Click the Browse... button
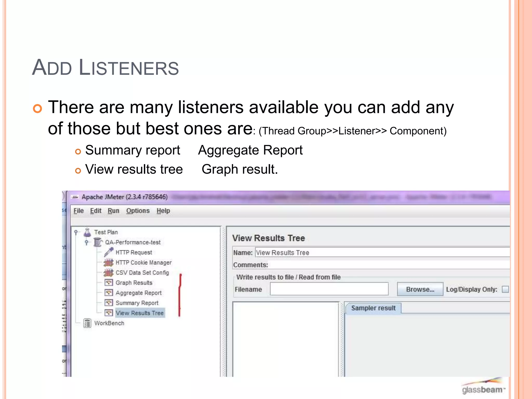 click(x=420, y=289)
